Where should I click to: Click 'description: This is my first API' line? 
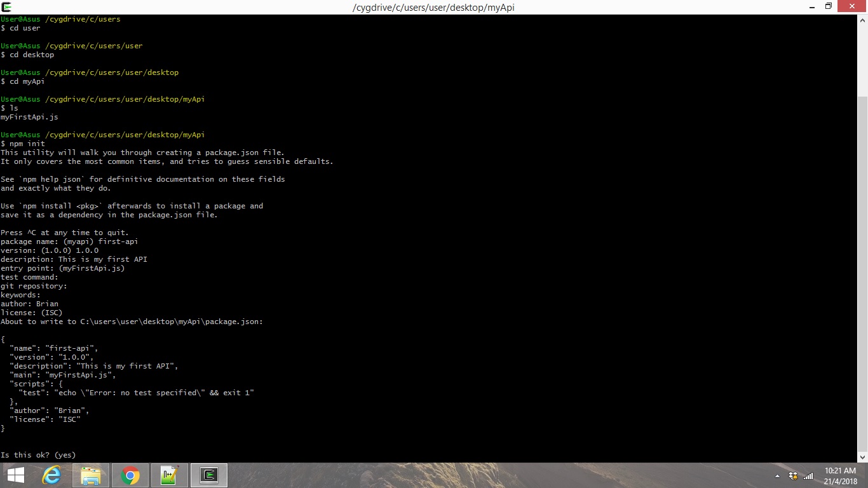[74, 259]
